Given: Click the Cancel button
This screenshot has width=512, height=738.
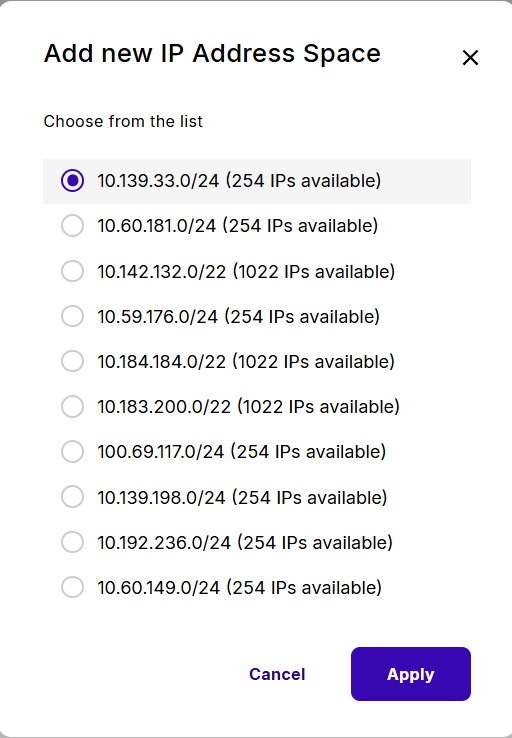Looking at the screenshot, I should click(x=277, y=674).
